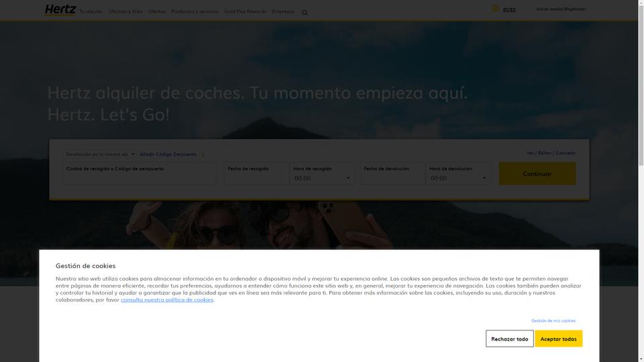Click the Rechazar todo button
Viewport: 644px width, 362px height.
pyautogui.click(x=510, y=339)
